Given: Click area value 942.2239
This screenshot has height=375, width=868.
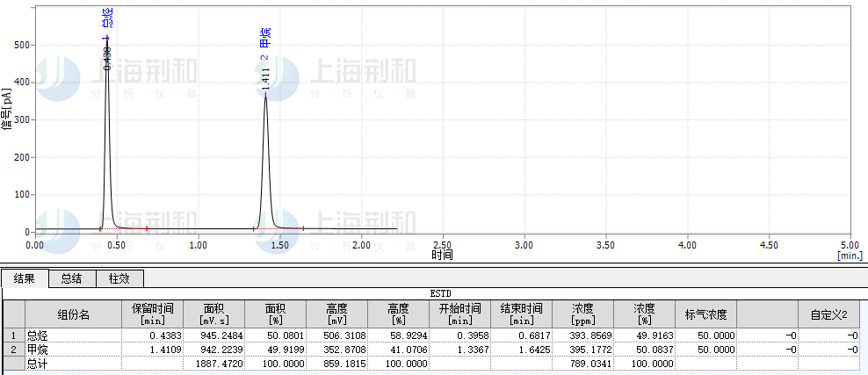Looking at the screenshot, I should 223,350.
